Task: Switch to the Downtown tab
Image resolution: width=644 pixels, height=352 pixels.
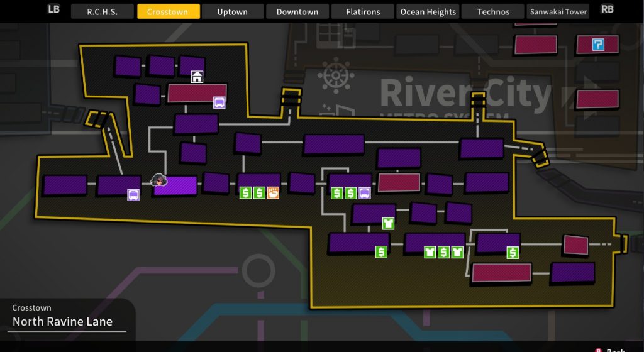Action: [x=297, y=12]
